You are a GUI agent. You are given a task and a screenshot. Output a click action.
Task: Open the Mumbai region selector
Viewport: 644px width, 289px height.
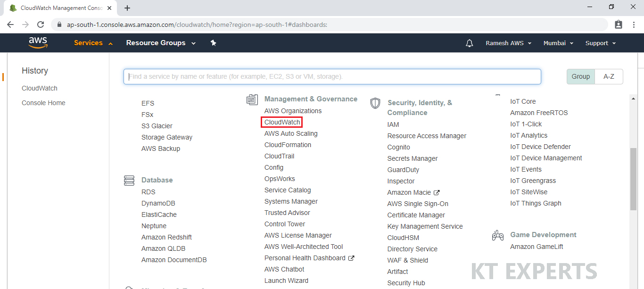click(558, 43)
